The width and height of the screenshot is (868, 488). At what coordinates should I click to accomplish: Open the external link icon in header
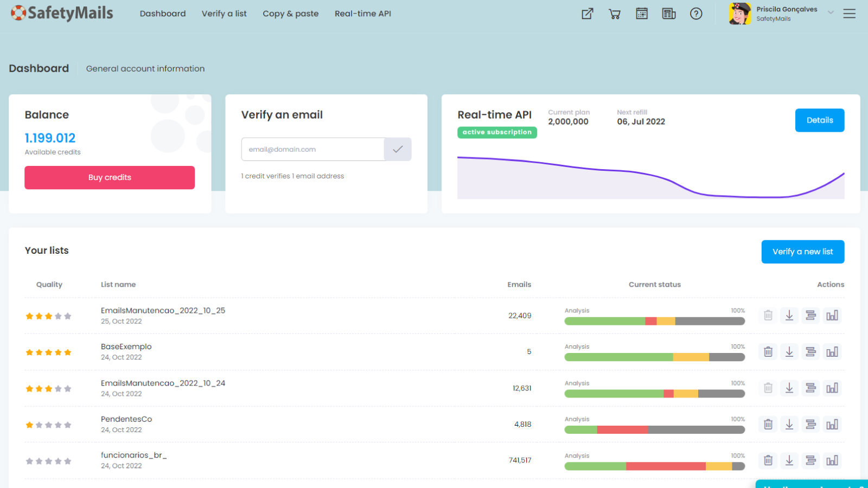tap(587, 14)
